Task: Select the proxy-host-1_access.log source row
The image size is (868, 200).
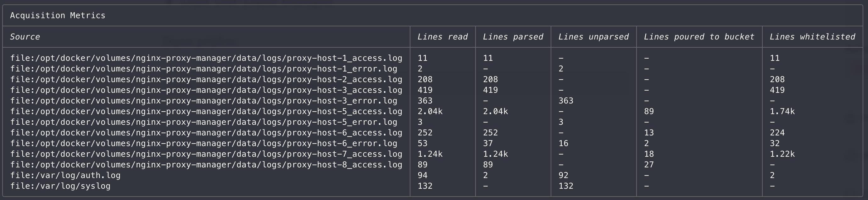Action: coord(206,58)
